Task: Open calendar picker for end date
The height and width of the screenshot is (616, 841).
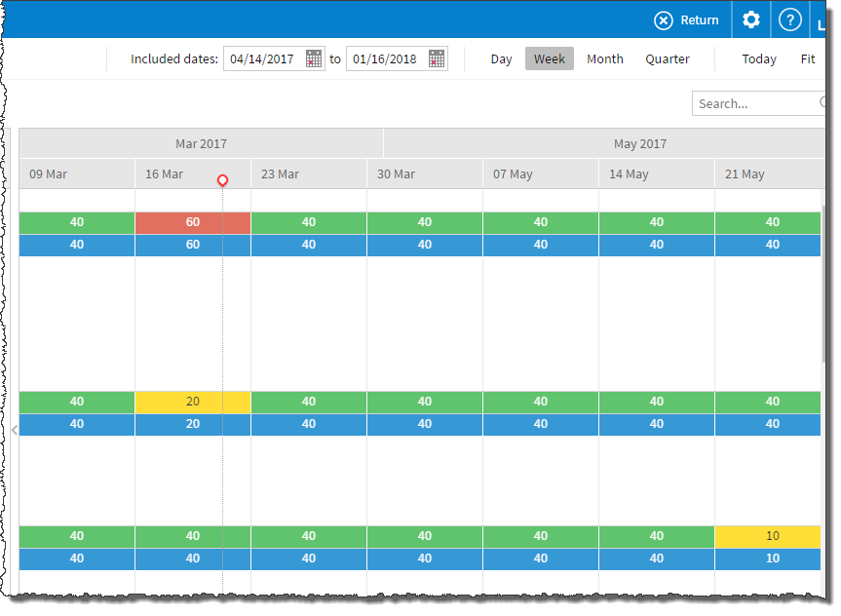Action: [437, 59]
